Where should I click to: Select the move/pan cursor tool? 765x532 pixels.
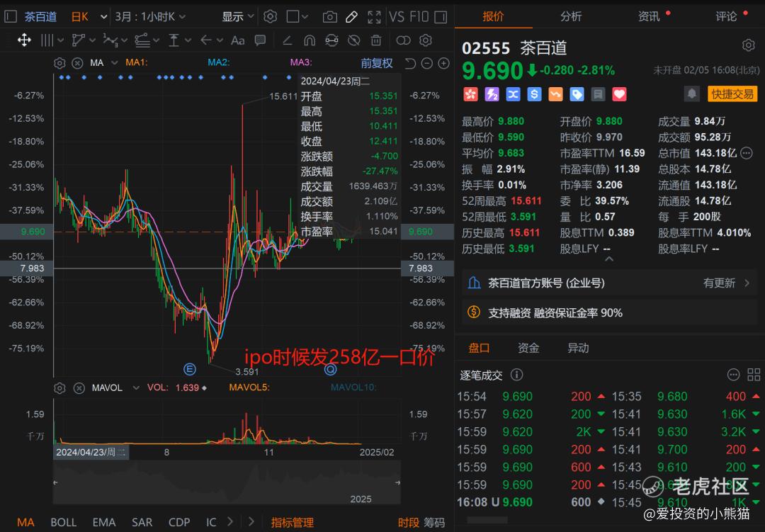24,40
